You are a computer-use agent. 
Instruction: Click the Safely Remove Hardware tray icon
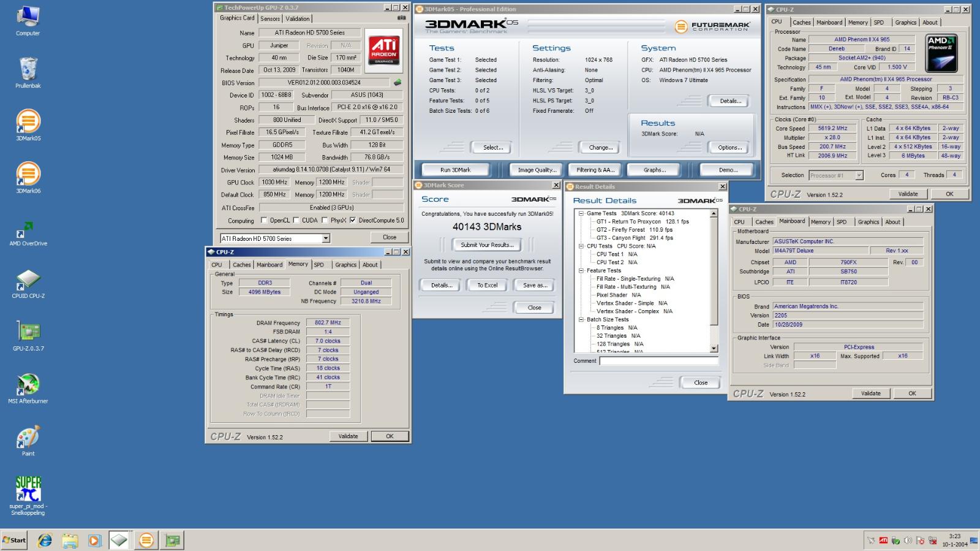(895, 541)
